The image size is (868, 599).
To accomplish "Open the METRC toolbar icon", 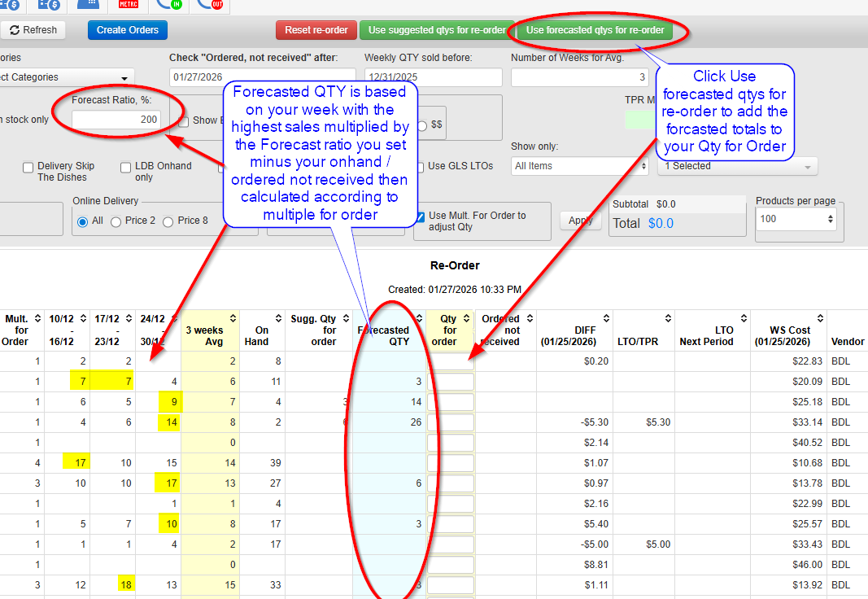I will (129, 4).
